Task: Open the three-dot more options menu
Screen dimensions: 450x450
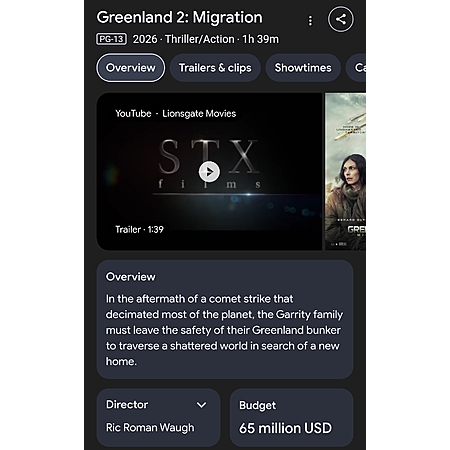Action: pos(310,21)
